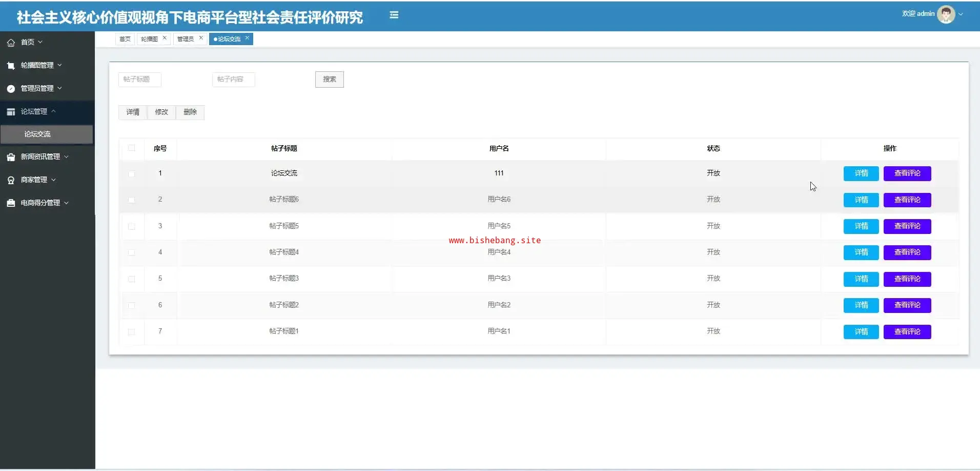Click the home icon in sidebar

[11, 43]
